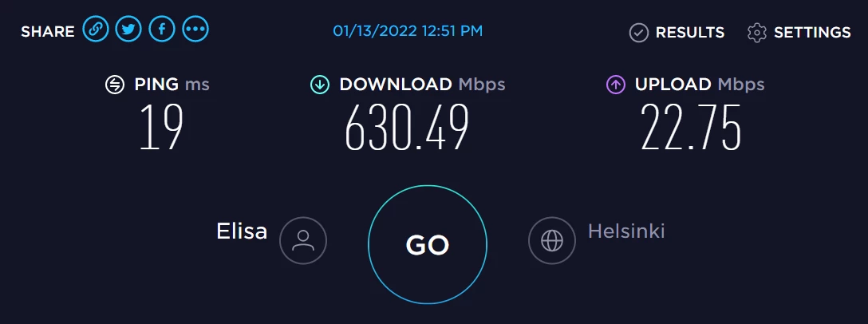Share result on Twitter

128,30
